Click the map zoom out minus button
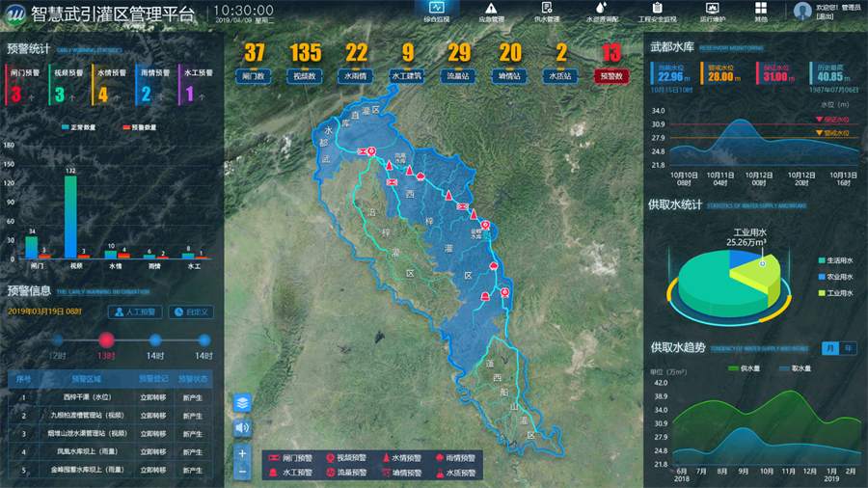This screenshot has width=868, height=488. coord(242,472)
